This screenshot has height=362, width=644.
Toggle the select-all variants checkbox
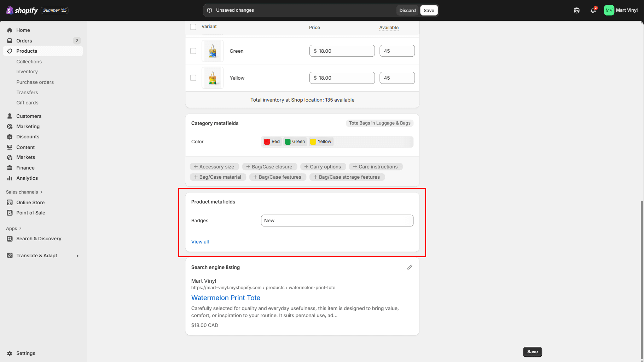point(193,27)
